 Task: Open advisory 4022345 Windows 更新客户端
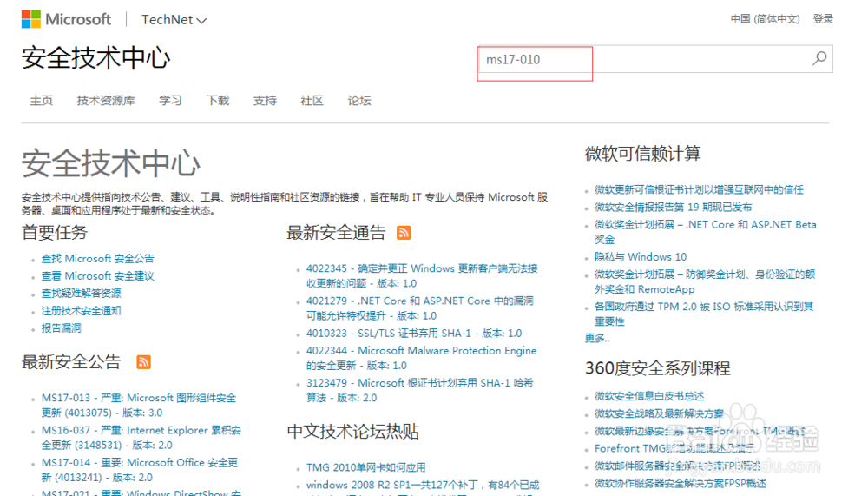point(423,275)
